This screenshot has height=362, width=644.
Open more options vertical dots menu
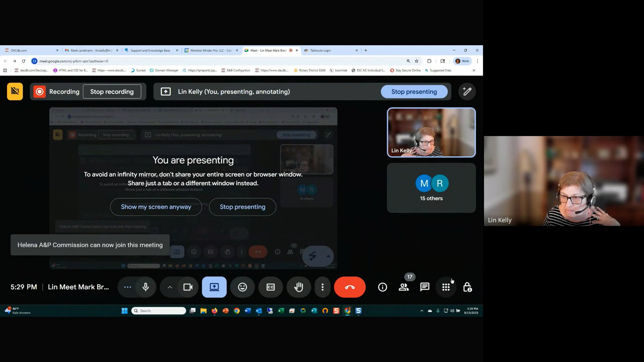[323, 287]
